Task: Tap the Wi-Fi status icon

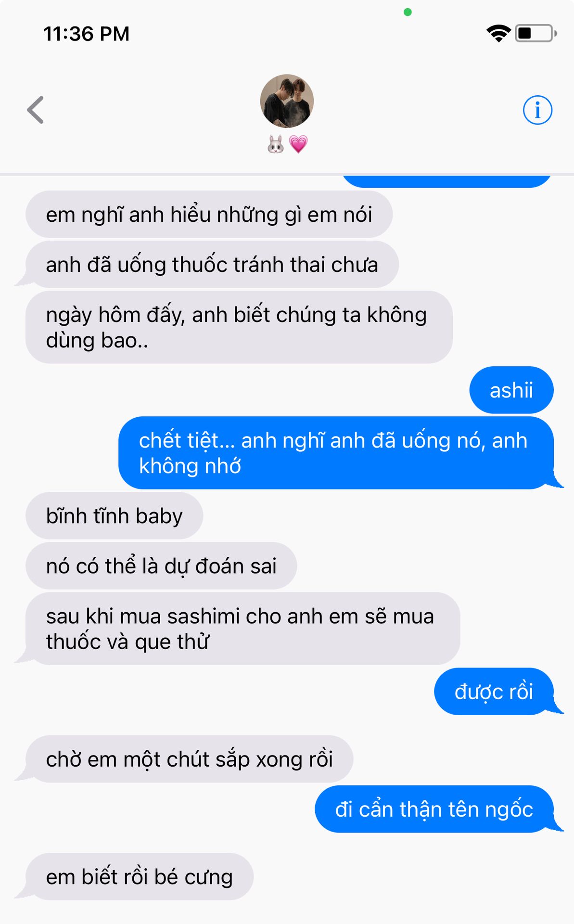Action: click(498, 34)
